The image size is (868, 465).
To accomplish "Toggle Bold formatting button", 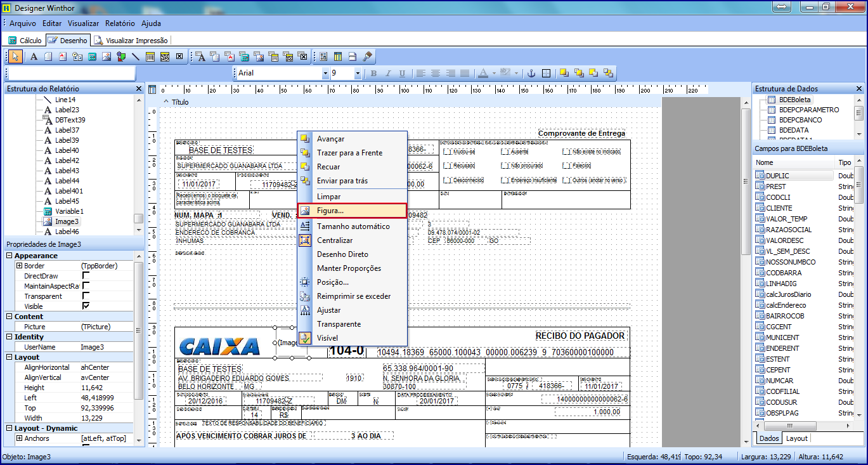I will pyautogui.click(x=373, y=73).
